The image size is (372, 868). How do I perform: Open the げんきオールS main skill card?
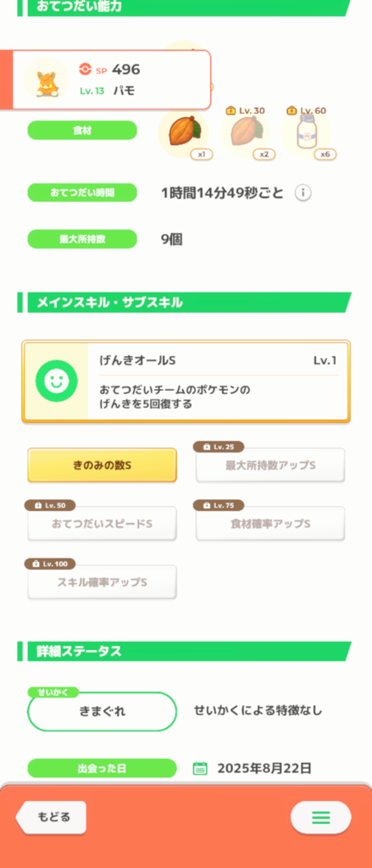186,382
